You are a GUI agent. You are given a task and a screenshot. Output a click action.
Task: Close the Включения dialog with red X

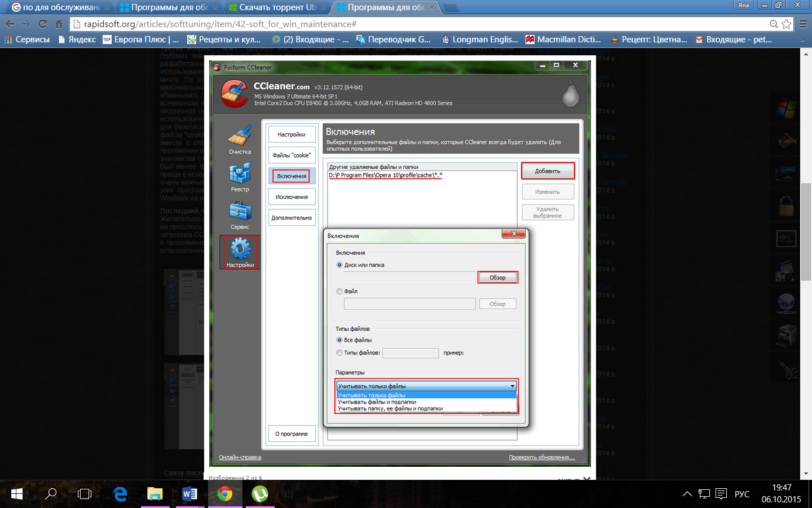tap(514, 234)
